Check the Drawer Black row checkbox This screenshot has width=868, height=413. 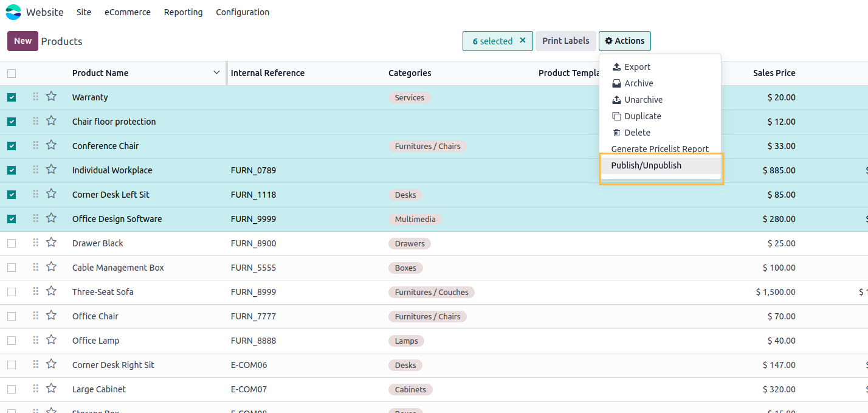tap(12, 243)
